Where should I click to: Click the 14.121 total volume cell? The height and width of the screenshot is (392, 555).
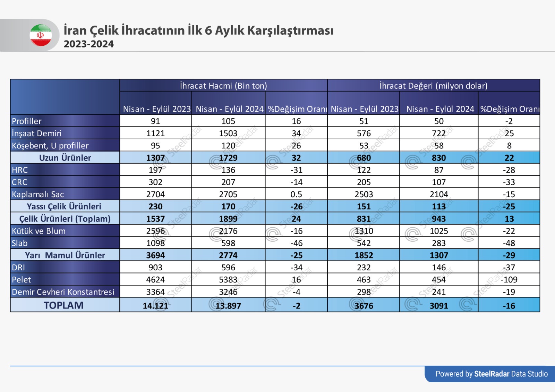pos(155,306)
